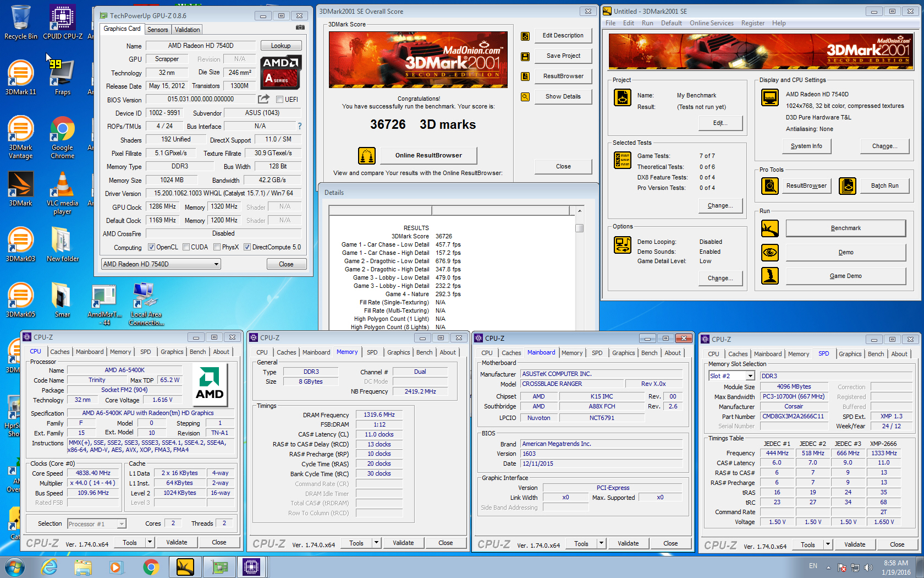The width and height of the screenshot is (924, 578).
Task: Expand Tools dropdown arrow in CPU-Z SPD window
Action: (828, 544)
